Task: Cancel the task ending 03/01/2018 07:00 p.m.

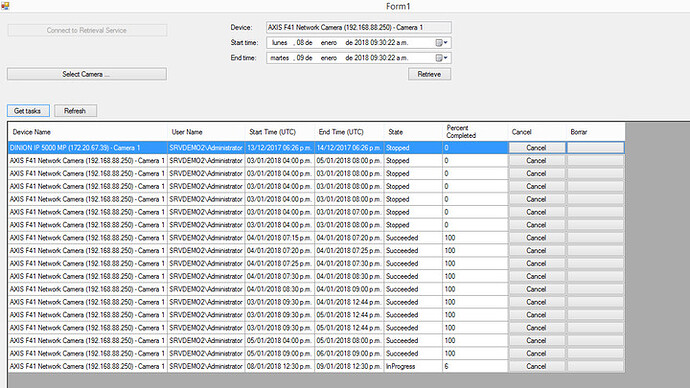Action: pos(536,212)
